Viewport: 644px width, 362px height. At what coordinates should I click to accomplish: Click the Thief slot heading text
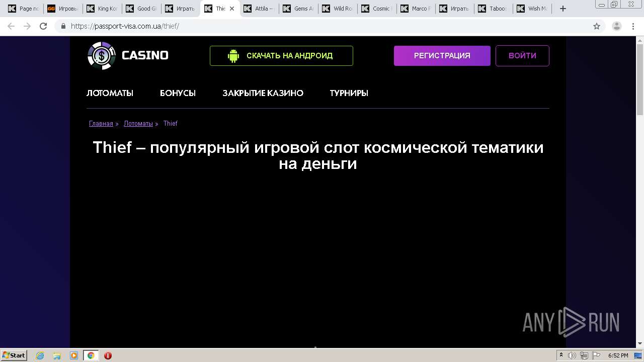pos(318,155)
